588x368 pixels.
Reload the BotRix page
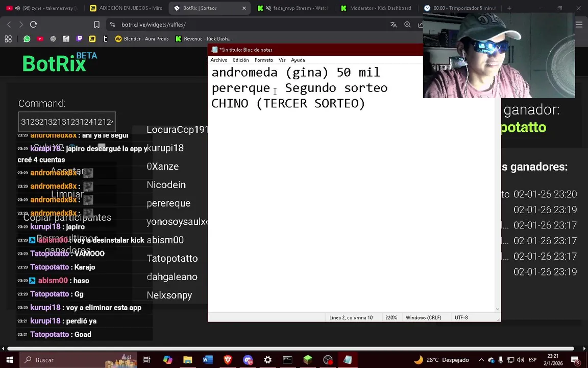coord(33,25)
